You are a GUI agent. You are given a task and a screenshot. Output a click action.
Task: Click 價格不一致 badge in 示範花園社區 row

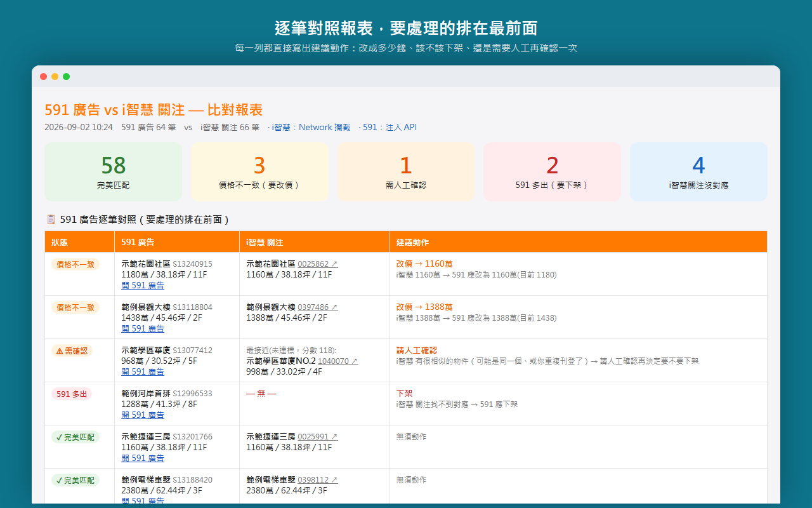pyautogui.click(x=75, y=264)
